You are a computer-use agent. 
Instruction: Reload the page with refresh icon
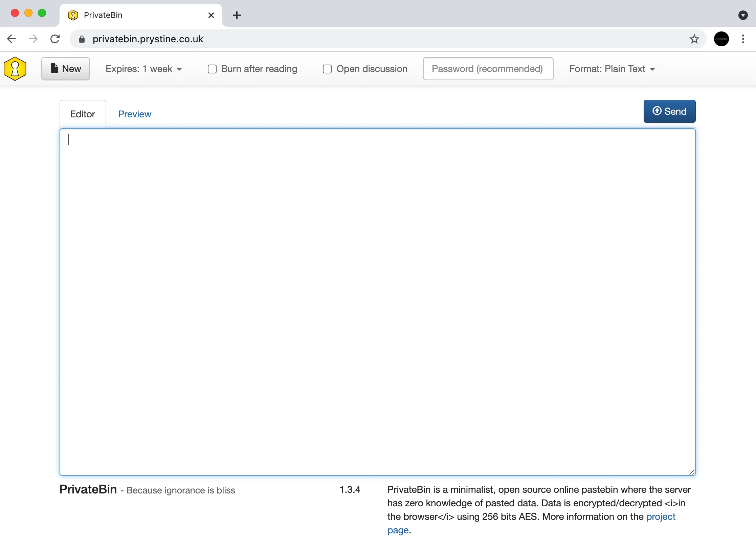coord(55,39)
